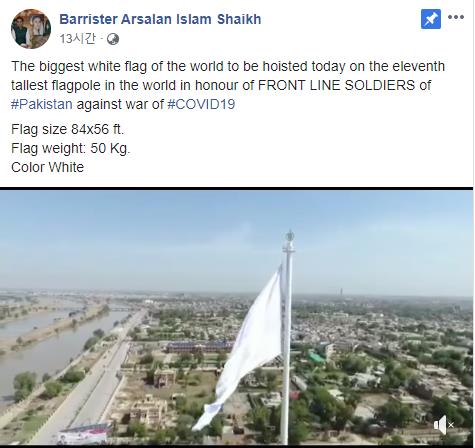Open the three-dot post options menu
Screen dimensions: 475x448
coord(456,17)
